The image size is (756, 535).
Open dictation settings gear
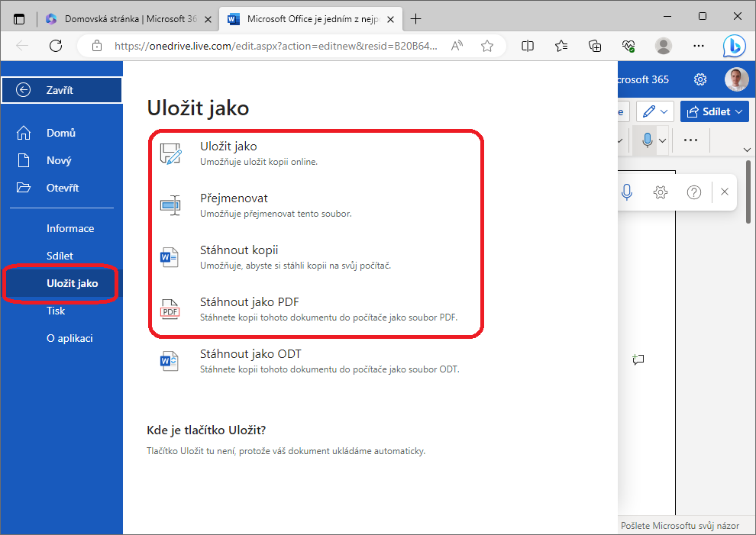point(660,192)
